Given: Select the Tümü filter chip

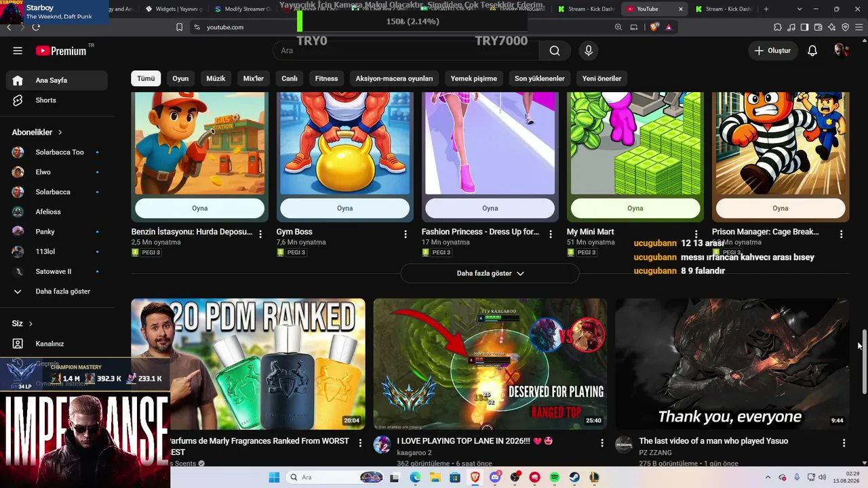Looking at the screenshot, I should (146, 79).
